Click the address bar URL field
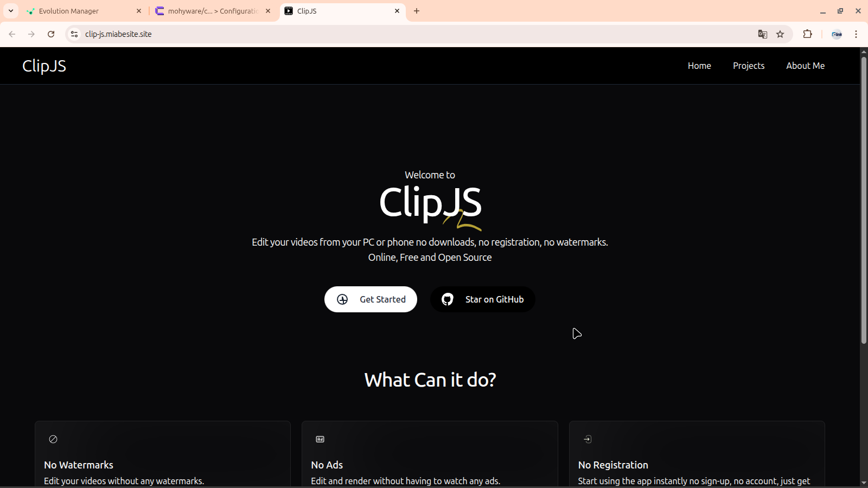Screen dimensions: 868x488 380,34
